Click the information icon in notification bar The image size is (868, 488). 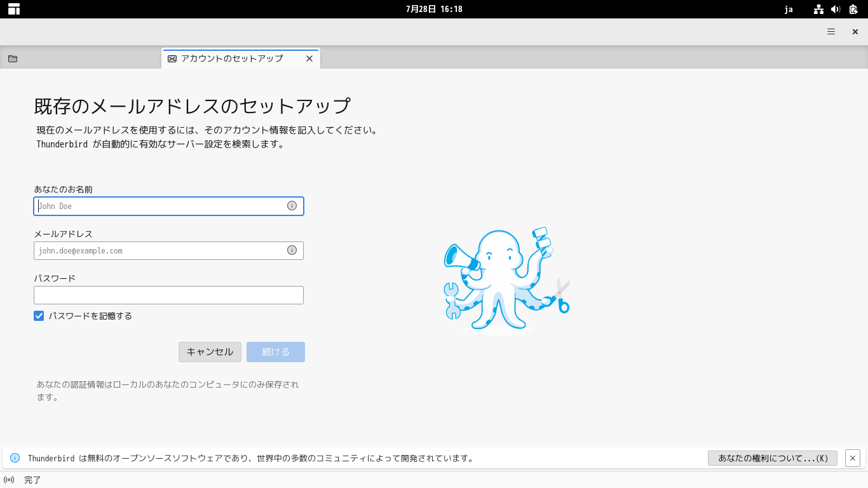coord(15,458)
